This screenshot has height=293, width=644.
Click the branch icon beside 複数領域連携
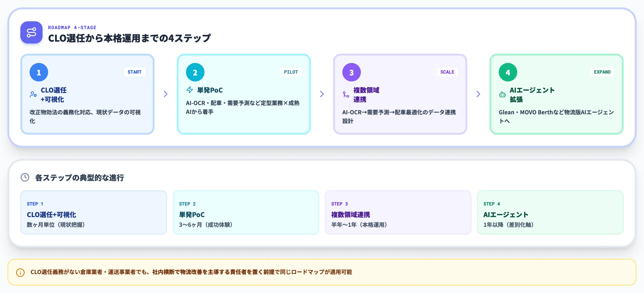pos(346,95)
